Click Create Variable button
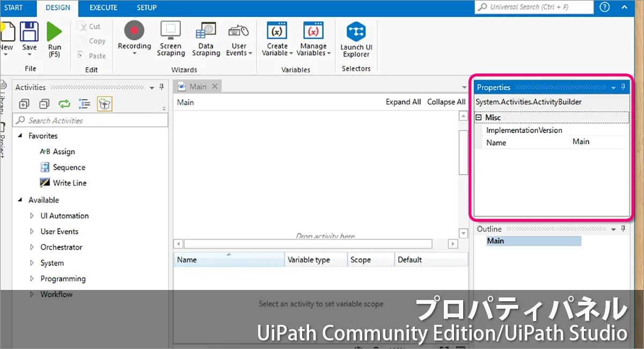The width and height of the screenshot is (644, 349). coord(277,39)
